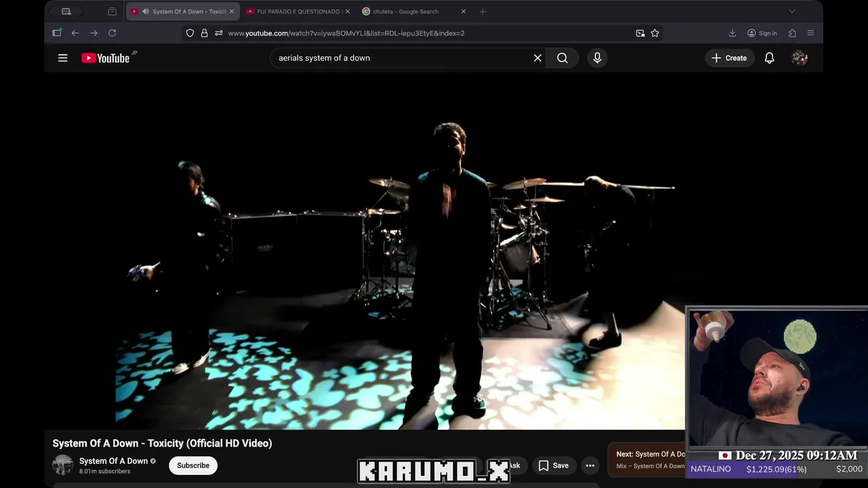
Task: Click the YouTube URL in address bar
Action: 346,33
